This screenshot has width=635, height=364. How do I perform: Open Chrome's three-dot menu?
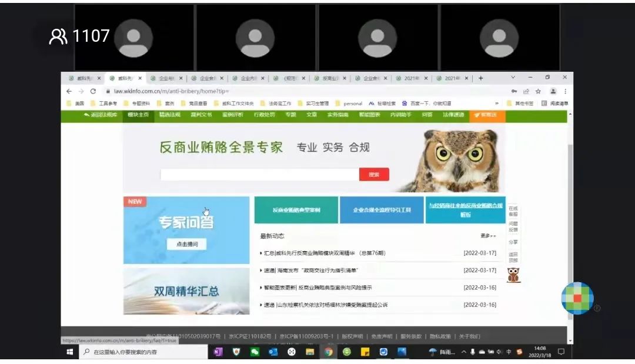[x=566, y=91]
